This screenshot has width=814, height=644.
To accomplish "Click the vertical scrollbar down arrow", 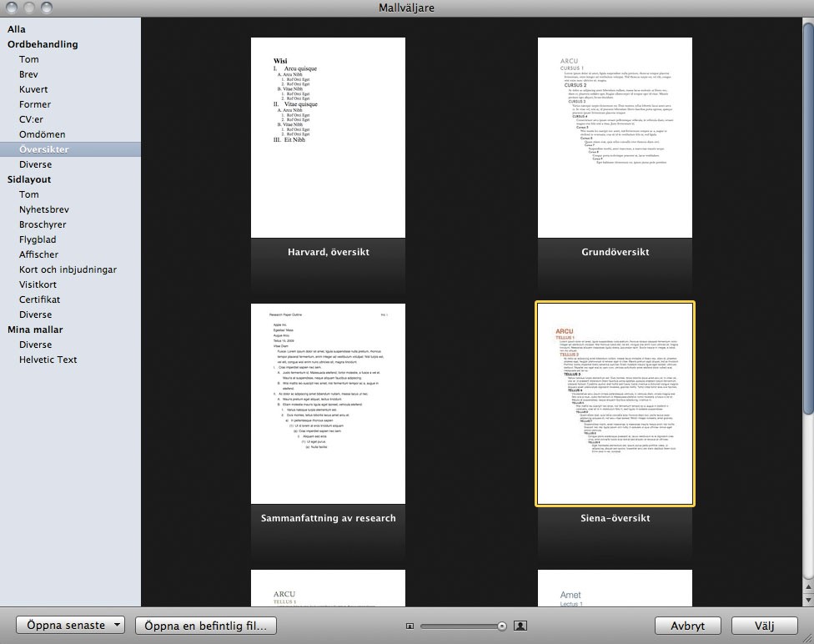I will 807,599.
